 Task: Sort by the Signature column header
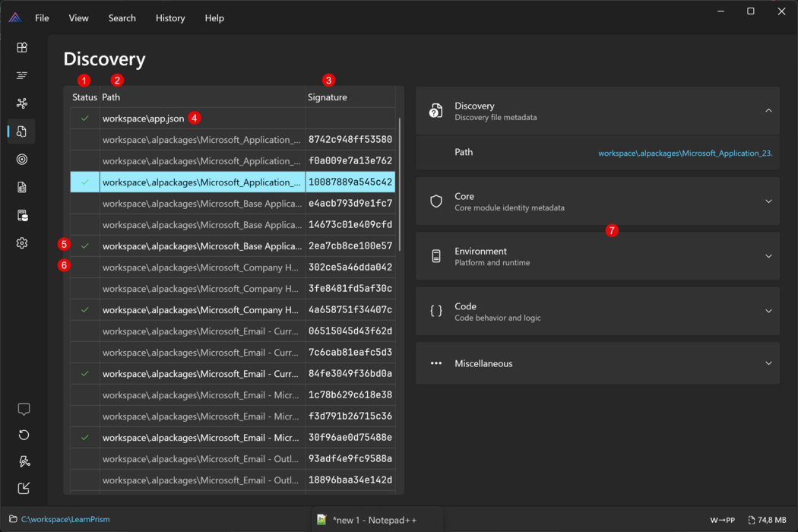click(x=328, y=97)
